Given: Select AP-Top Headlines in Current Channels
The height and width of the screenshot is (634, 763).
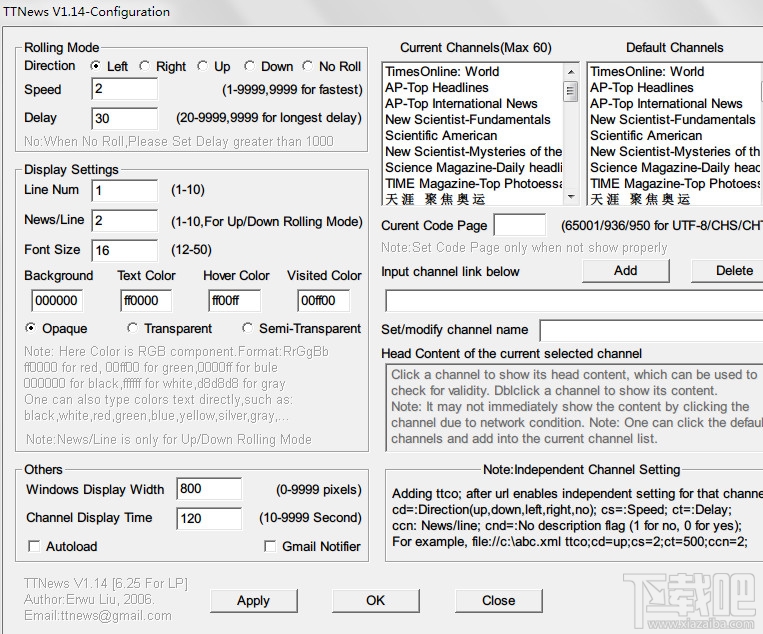Looking at the screenshot, I should tap(473, 88).
